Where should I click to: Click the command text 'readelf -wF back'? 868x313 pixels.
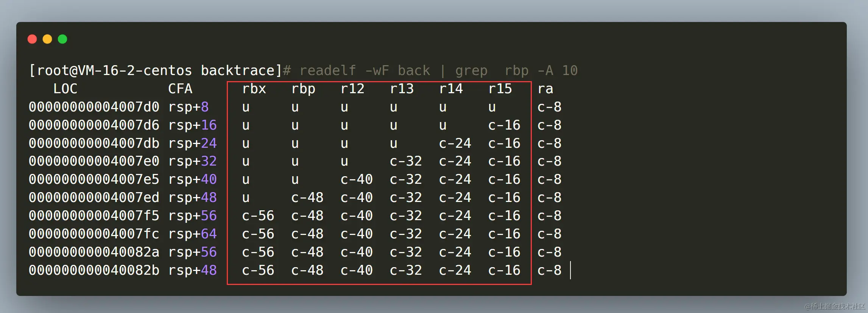tap(365, 70)
